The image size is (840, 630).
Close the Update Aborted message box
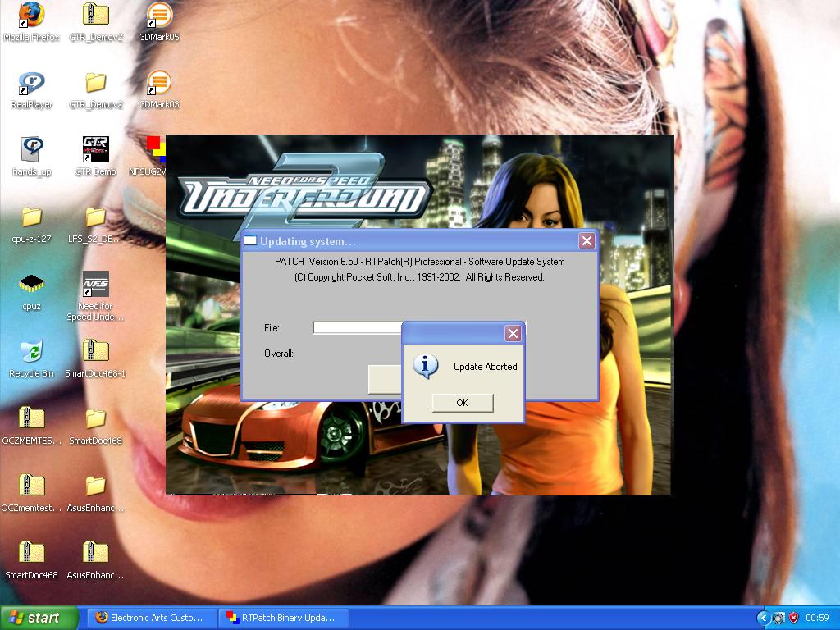tap(513, 334)
